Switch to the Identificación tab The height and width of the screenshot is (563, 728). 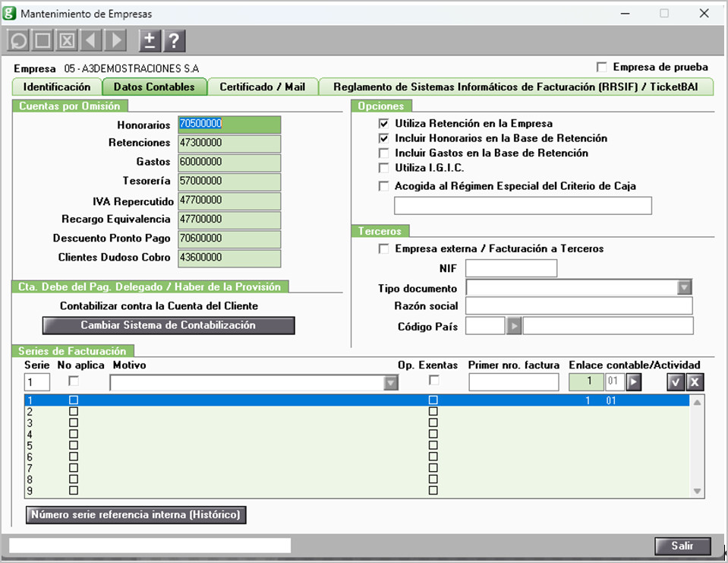click(57, 87)
